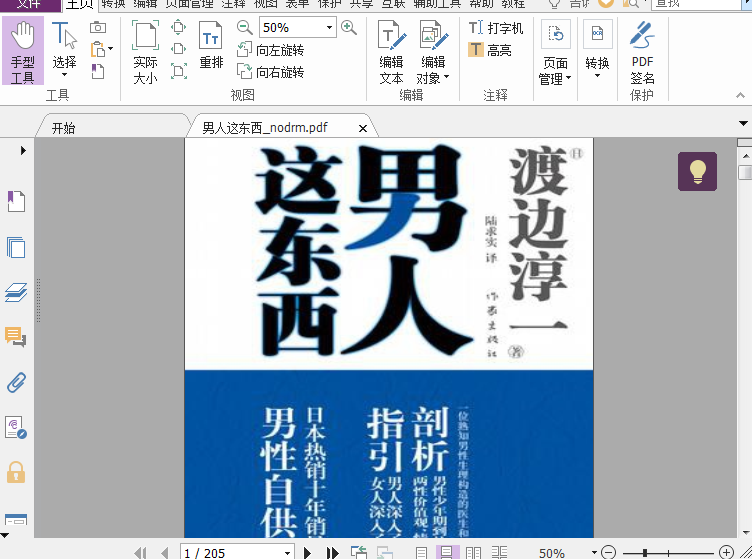Enable Facing pages view mode
The height and width of the screenshot is (559, 752).
474,553
